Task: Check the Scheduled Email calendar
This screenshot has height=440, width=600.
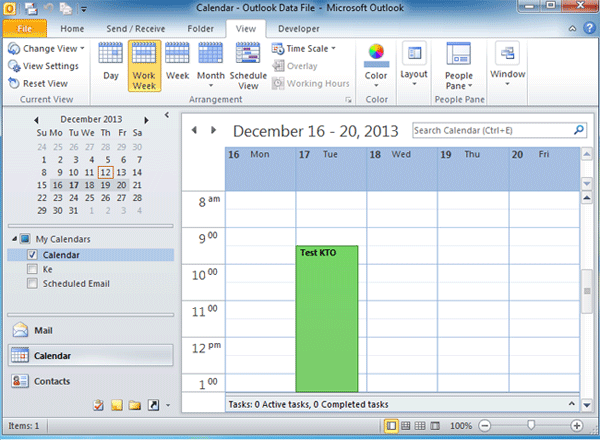Action: coord(30,283)
